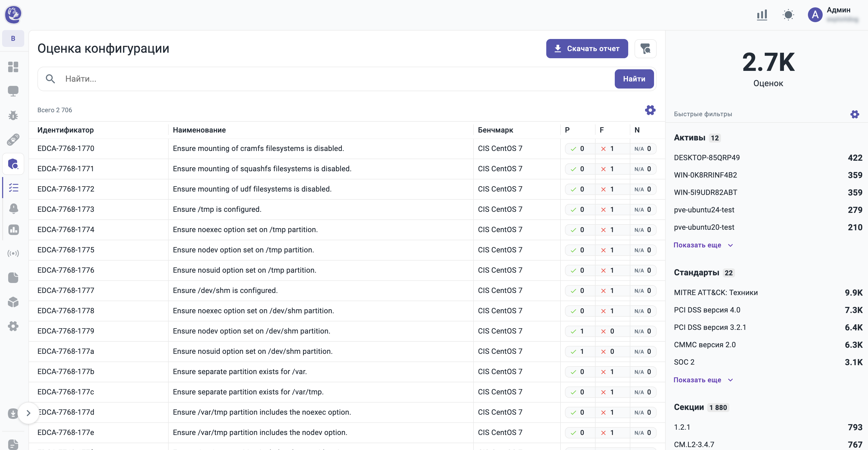Select the 'B' workspace item in sidebar

click(x=13, y=38)
